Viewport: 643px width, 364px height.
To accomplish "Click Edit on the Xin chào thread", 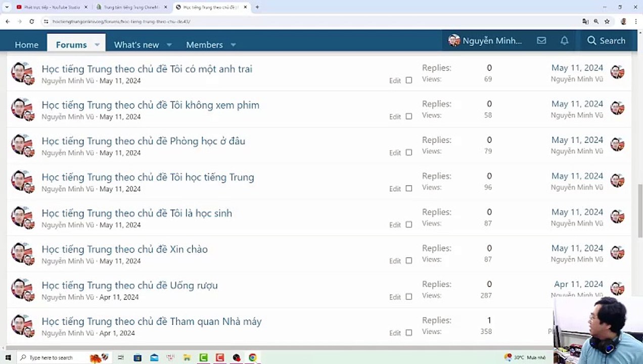I will pos(395,261).
